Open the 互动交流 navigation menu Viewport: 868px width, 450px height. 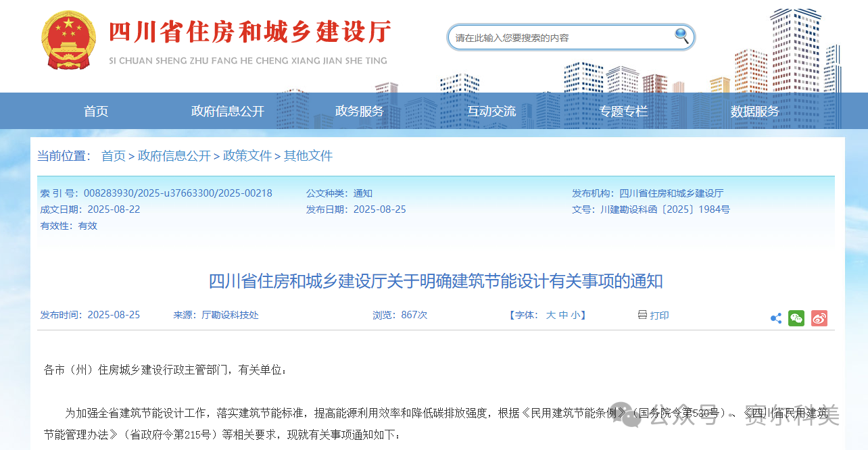[x=491, y=111]
